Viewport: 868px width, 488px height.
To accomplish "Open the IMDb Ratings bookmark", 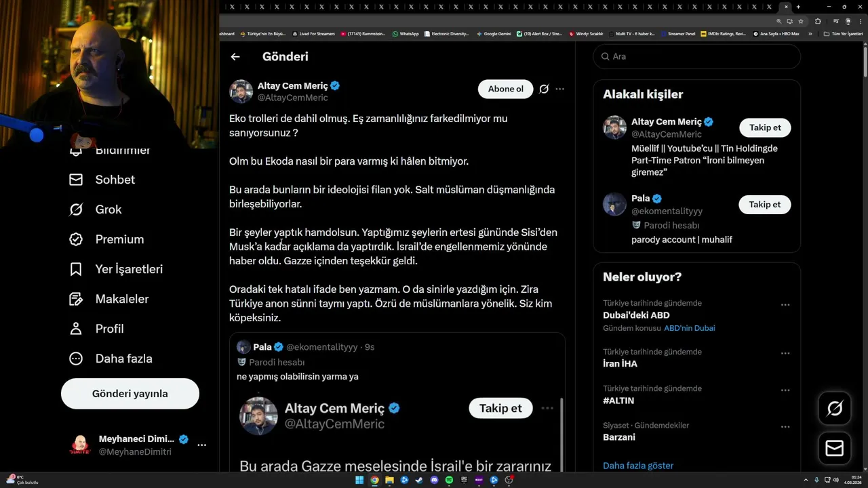I will 723,33.
